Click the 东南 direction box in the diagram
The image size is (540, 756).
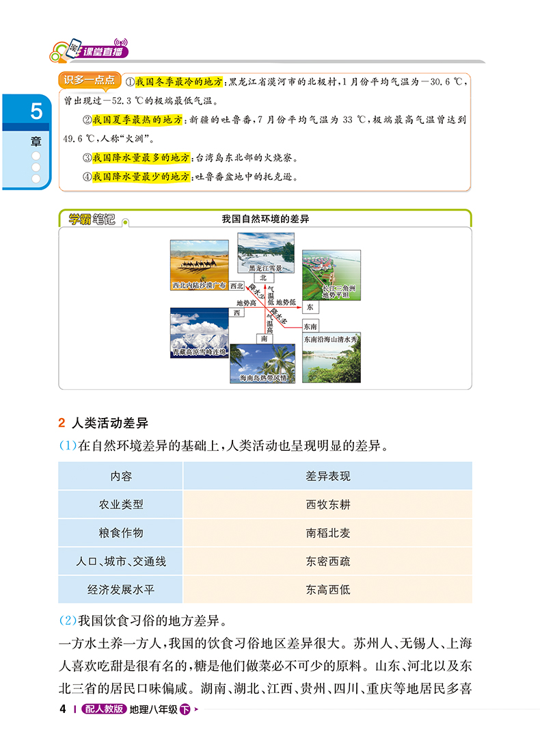coord(311,326)
